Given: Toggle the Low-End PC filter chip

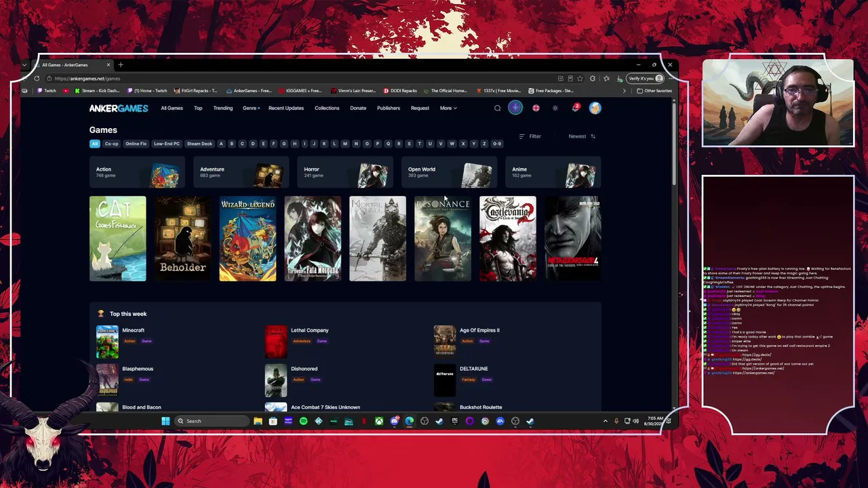Looking at the screenshot, I should (167, 144).
